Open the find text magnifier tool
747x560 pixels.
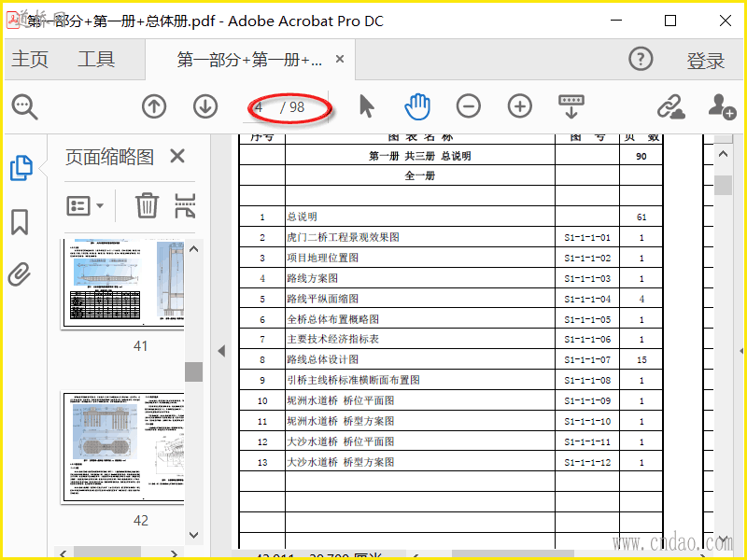pos(24,106)
